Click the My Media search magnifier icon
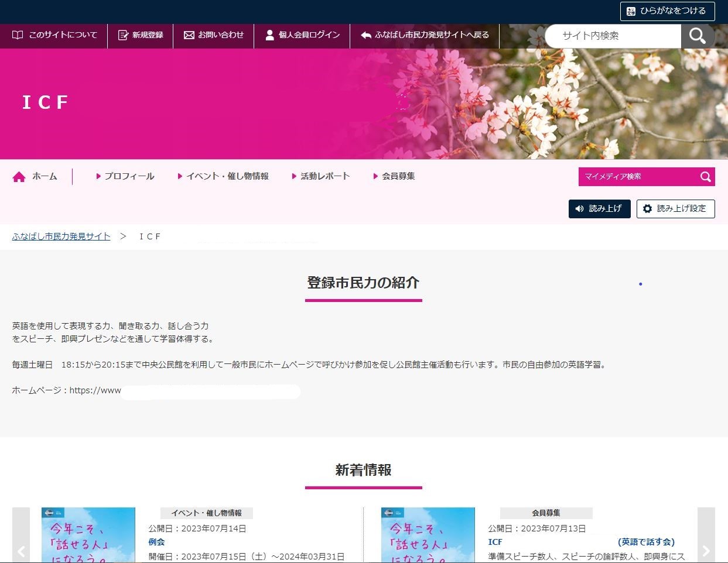Image resolution: width=728 pixels, height=563 pixels. tap(705, 177)
